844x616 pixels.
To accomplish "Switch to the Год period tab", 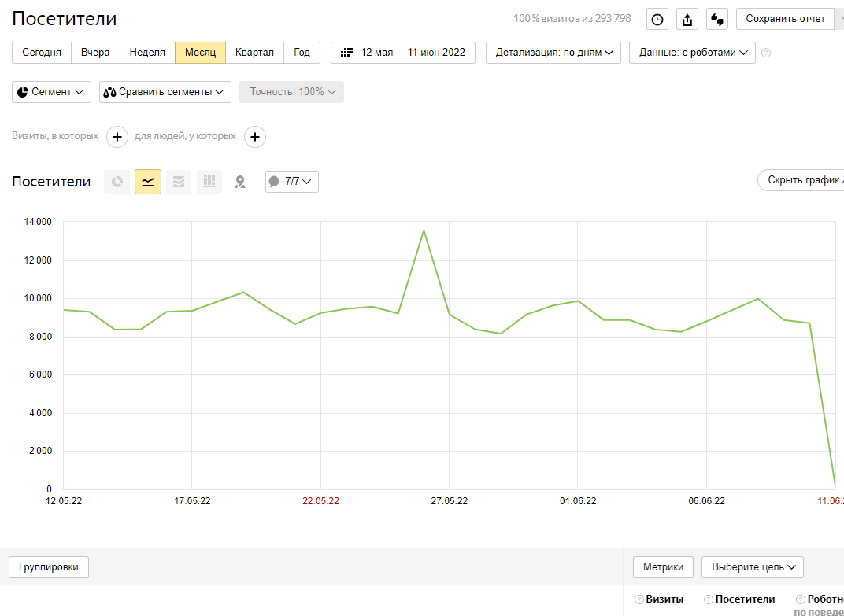I will (x=302, y=53).
